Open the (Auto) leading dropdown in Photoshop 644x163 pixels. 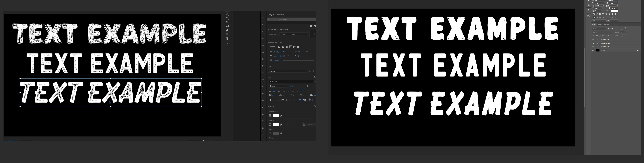click(x=613, y=3)
